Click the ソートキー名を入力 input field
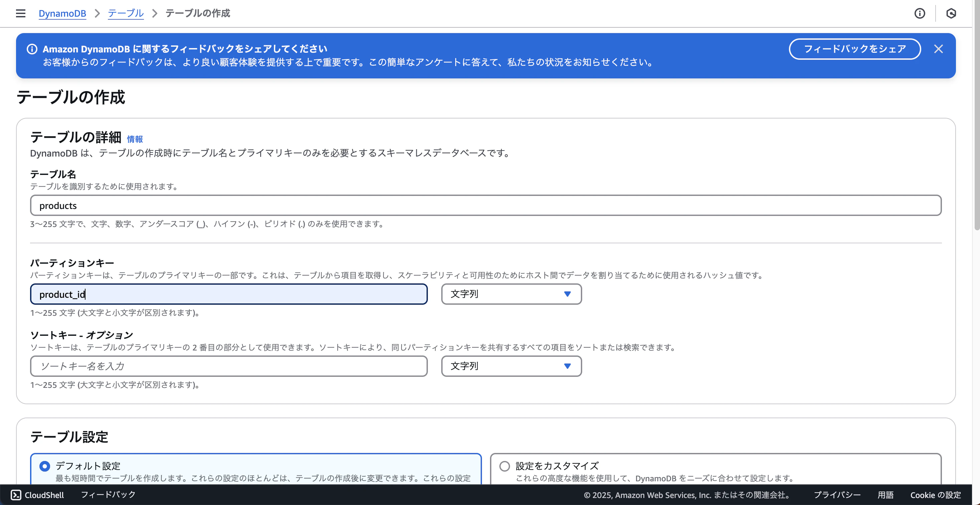The width and height of the screenshot is (980, 505). [228, 366]
